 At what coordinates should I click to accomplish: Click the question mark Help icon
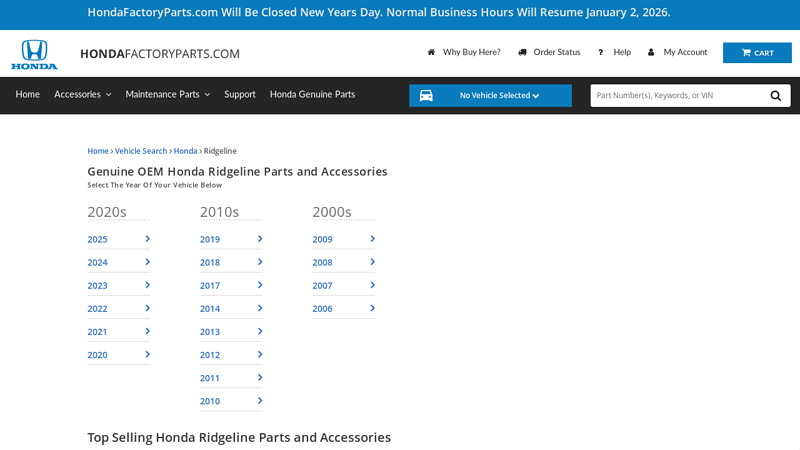point(600,52)
